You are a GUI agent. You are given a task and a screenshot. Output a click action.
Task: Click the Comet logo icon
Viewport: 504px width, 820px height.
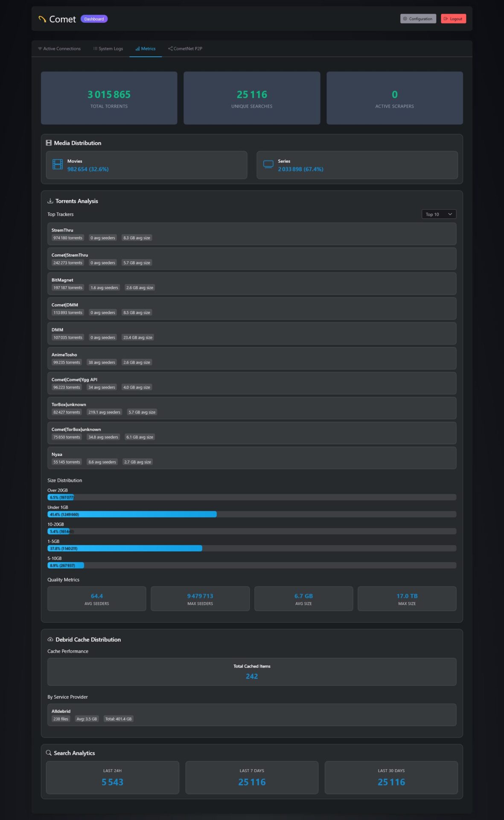click(42, 19)
